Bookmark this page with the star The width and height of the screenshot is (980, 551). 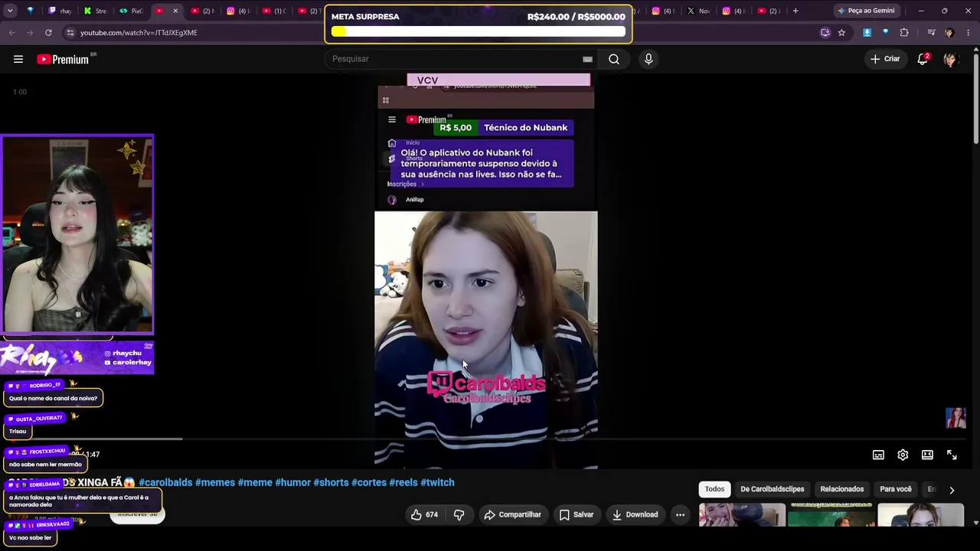(841, 33)
